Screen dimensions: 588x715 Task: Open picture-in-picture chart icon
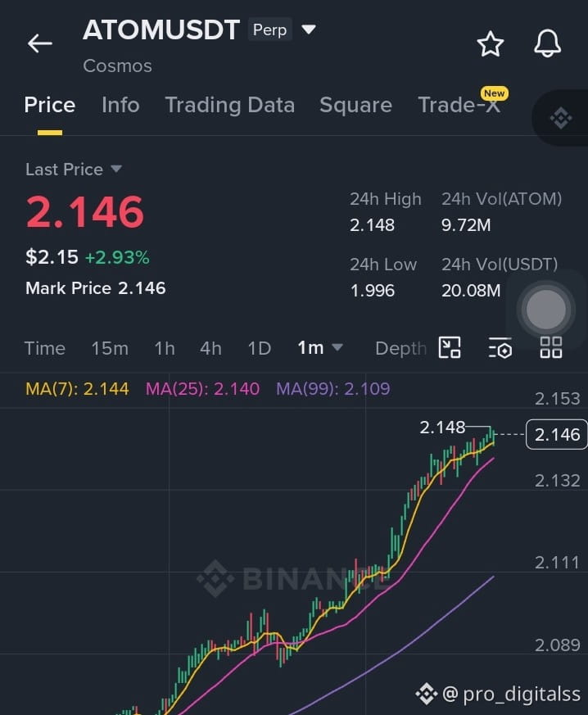click(450, 347)
